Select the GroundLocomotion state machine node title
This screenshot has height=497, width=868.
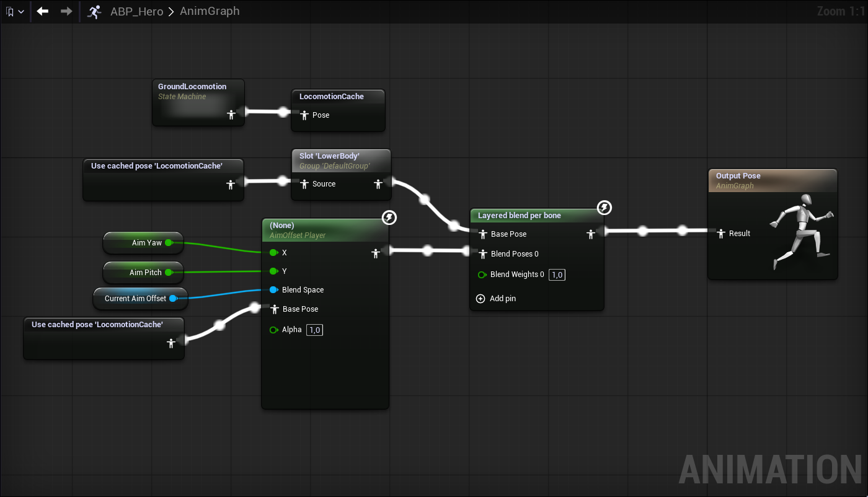(x=192, y=87)
